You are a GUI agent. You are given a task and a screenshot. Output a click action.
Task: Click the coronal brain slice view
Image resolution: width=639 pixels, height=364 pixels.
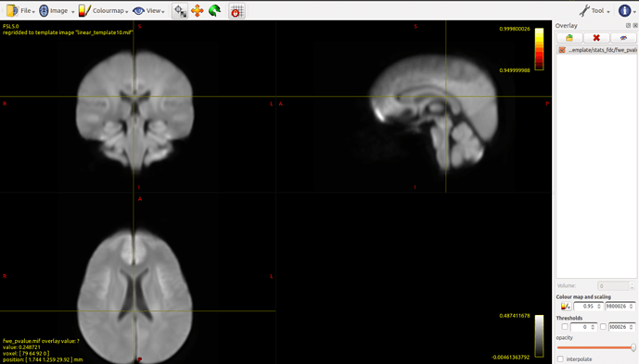134,111
